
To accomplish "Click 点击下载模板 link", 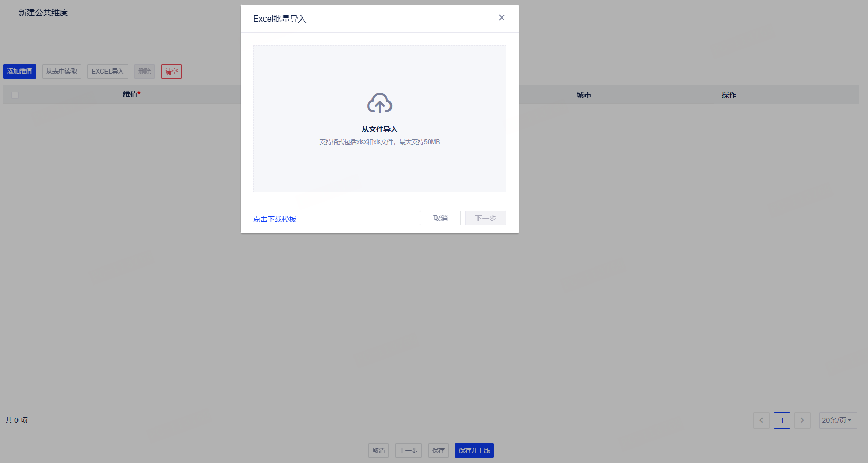I will click(275, 219).
